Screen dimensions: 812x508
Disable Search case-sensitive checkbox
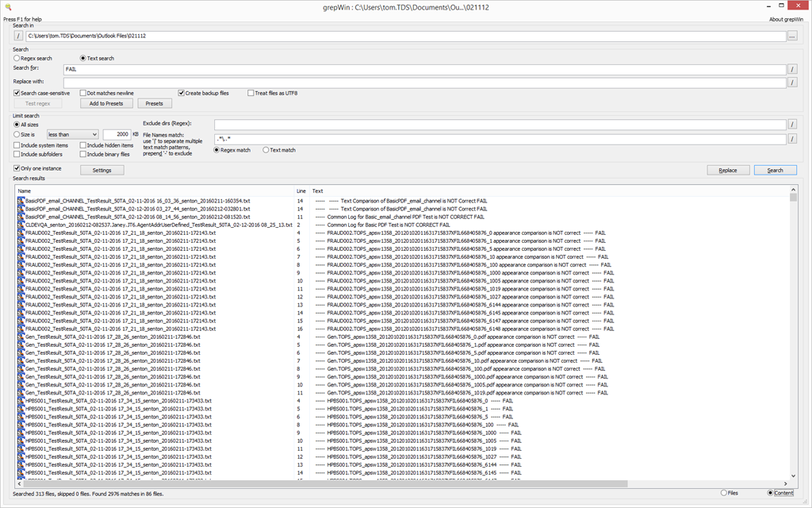point(17,93)
